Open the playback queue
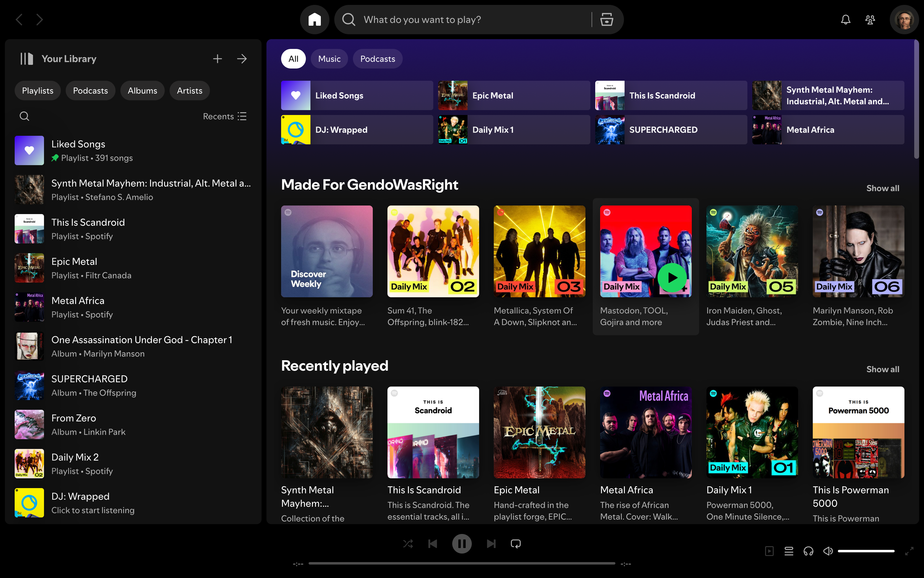Viewport: 924px width, 578px height. point(789,551)
